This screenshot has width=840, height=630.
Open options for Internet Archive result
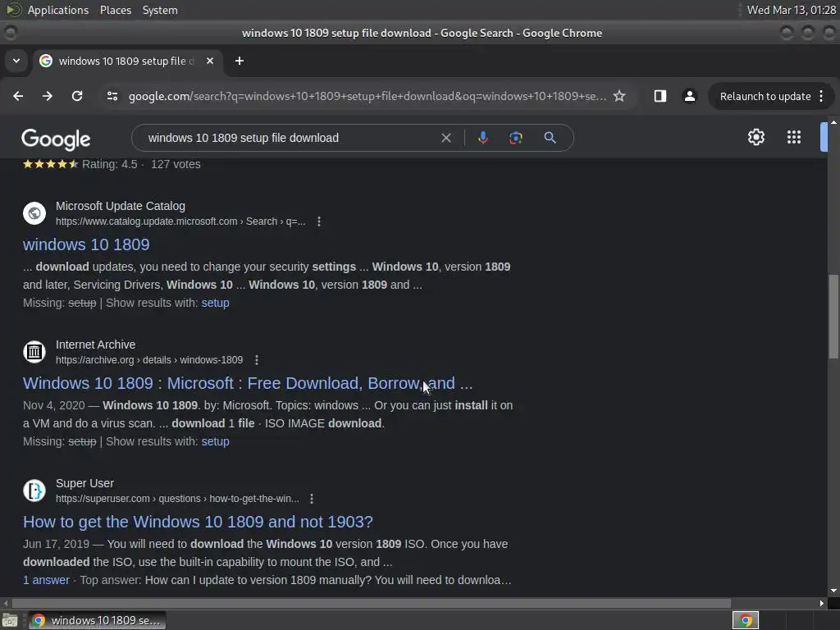click(x=257, y=360)
